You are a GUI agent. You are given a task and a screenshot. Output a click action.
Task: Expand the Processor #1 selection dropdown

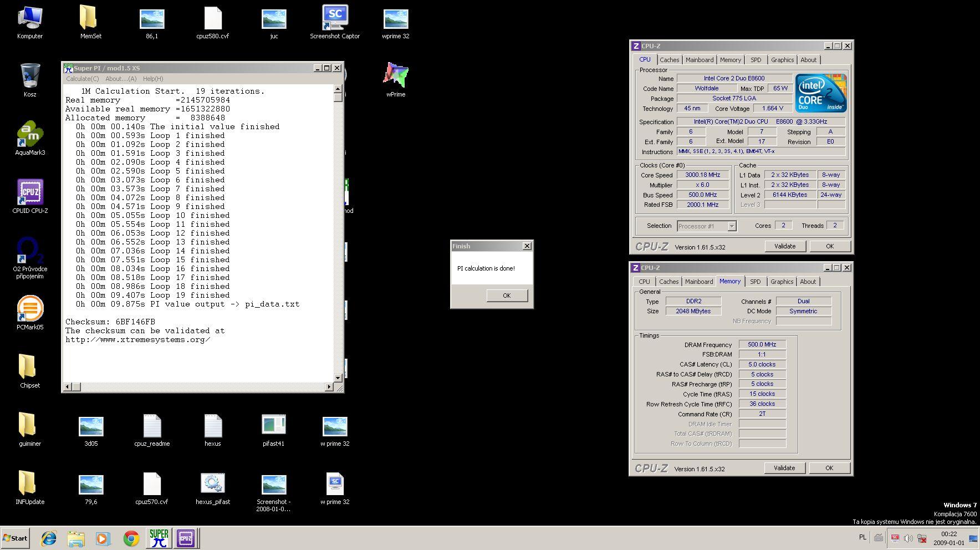tap(732, 226)
